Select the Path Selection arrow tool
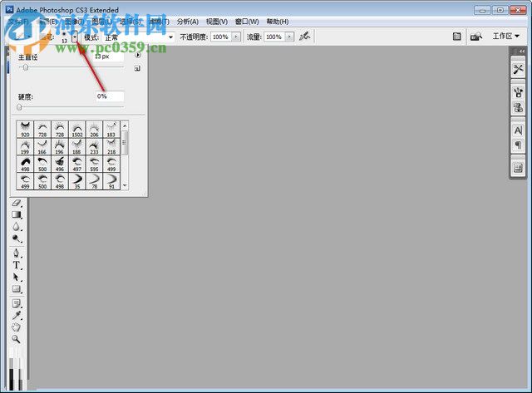The height and width of the screenshot is (393, 532). tap(17, 277)
